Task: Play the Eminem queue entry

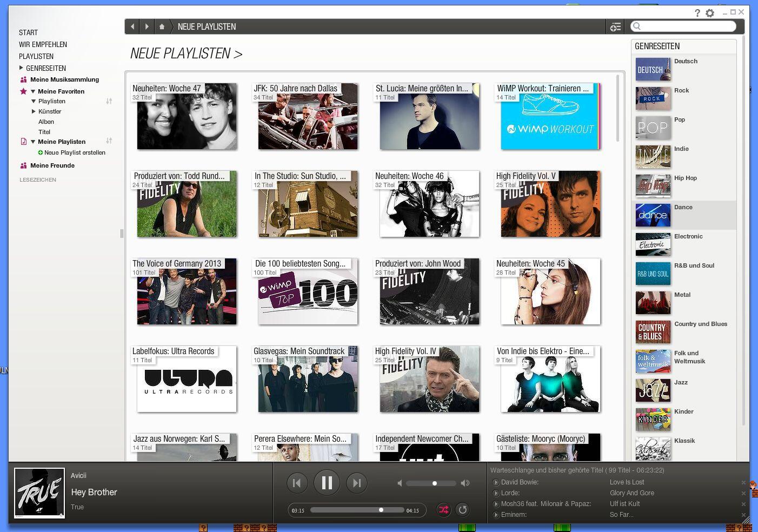Action: tap(496, 515)
